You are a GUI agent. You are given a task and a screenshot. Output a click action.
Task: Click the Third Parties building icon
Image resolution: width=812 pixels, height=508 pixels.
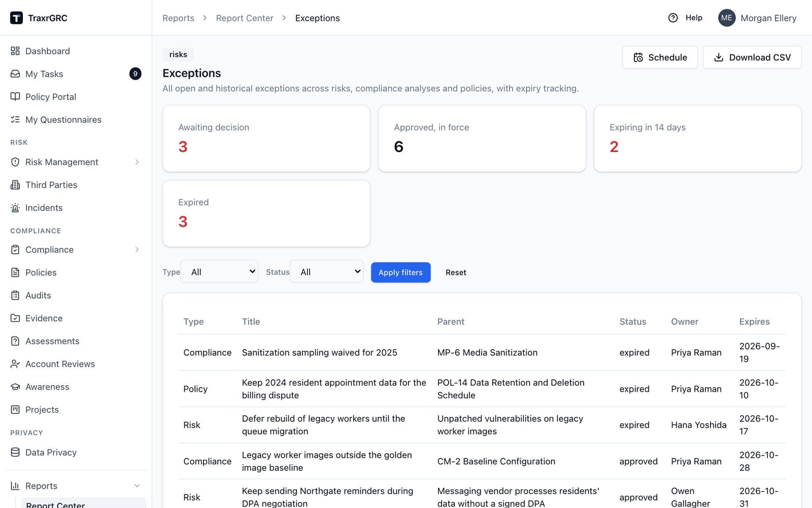pyautogui.click(x=15, y=185)
